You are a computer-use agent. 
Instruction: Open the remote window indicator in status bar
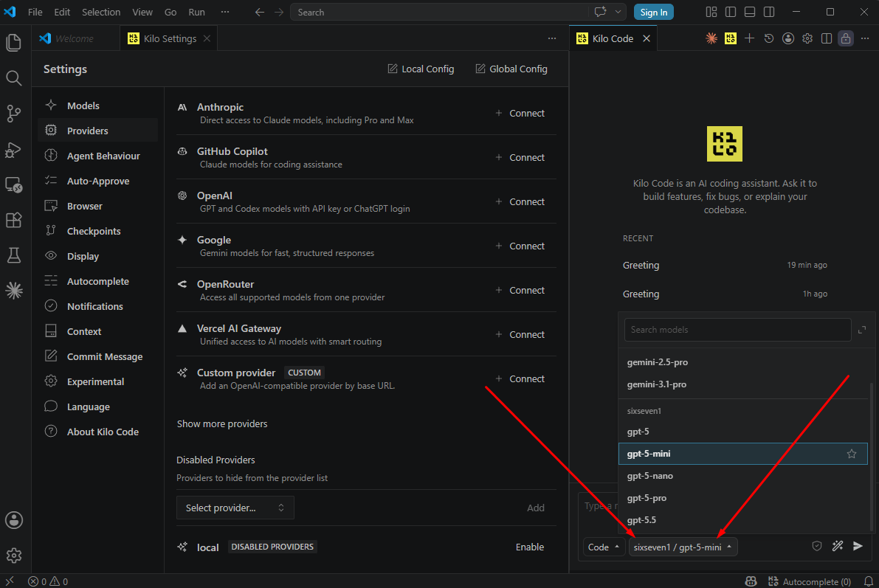tap(10, 581)
